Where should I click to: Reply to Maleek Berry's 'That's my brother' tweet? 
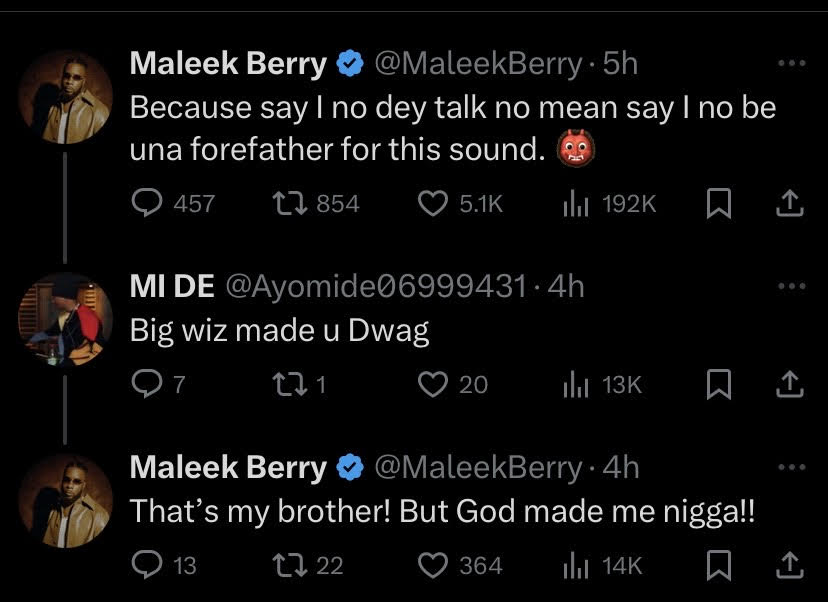click(x=148, y=565)
